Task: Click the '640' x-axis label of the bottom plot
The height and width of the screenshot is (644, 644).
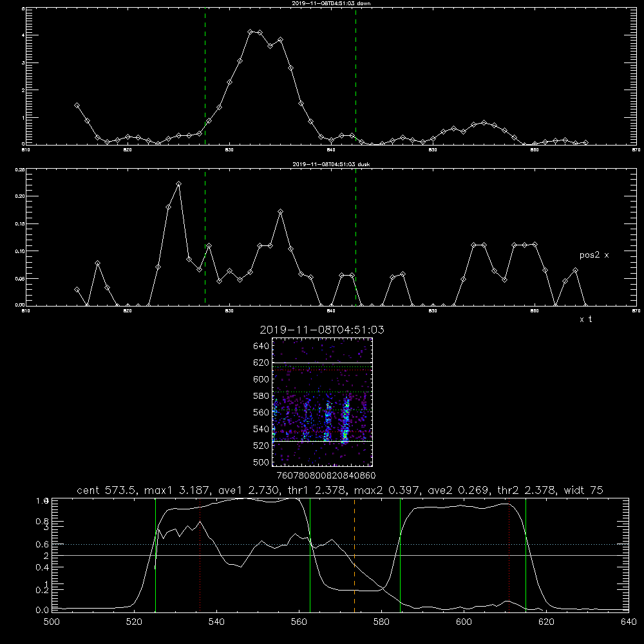Action: click(629, 622)
